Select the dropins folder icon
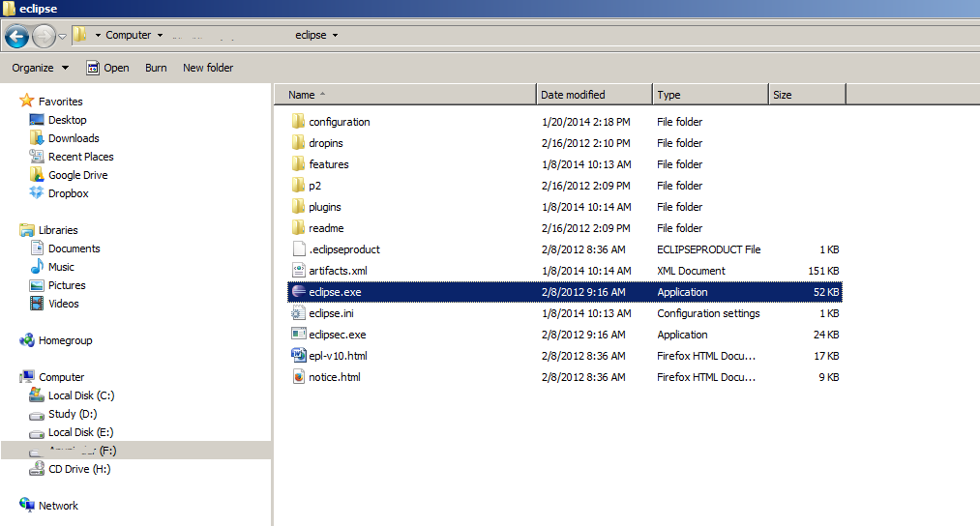This screenshot has height=526, width=980. click(x=298, y=142)
